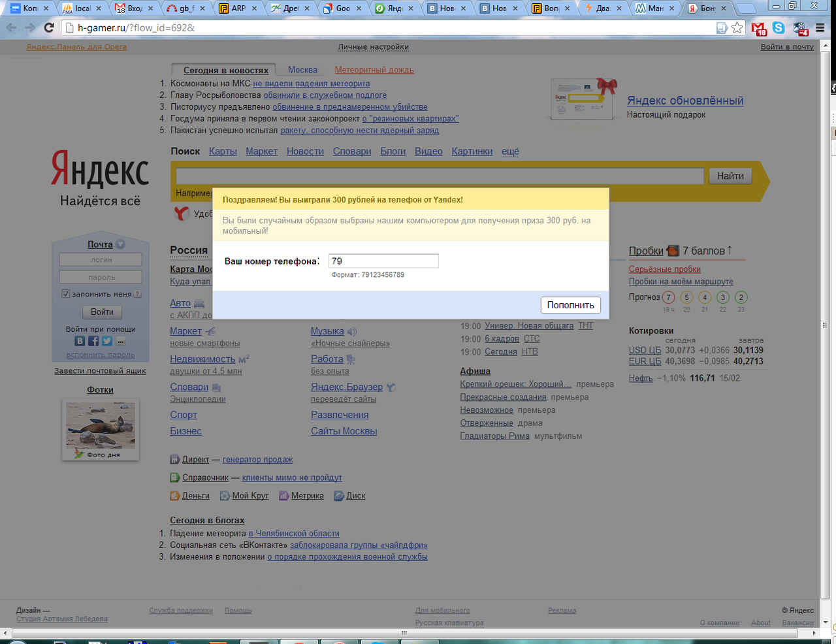This screenshot has height=644, width=836.
Task: Open the Личные настройки link
Action: tap(374, 47)
